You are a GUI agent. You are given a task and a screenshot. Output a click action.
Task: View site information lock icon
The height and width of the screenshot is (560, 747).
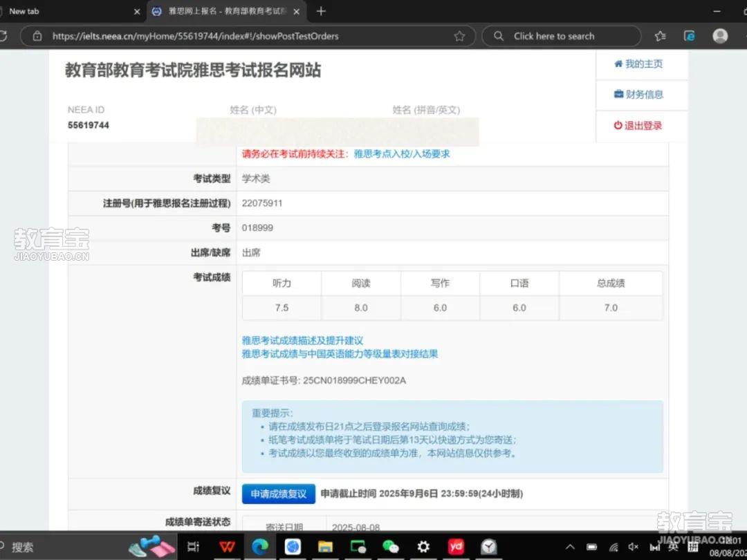[x=37, y=36]
